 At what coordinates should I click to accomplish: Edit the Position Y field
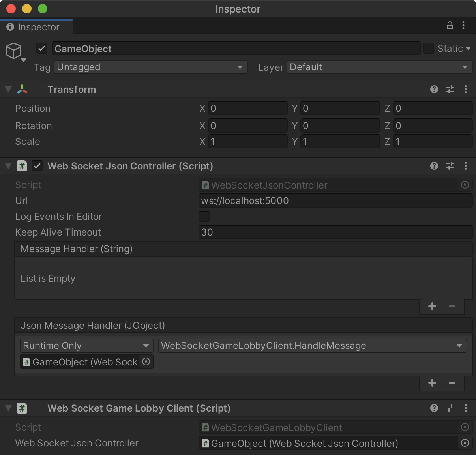[340, 108]
